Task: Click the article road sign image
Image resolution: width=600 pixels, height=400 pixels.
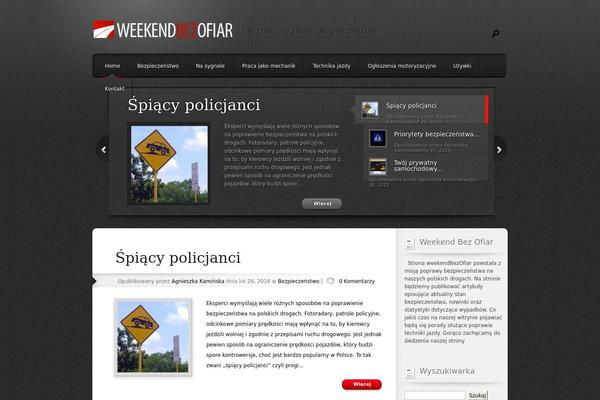Action: (153, 337)
